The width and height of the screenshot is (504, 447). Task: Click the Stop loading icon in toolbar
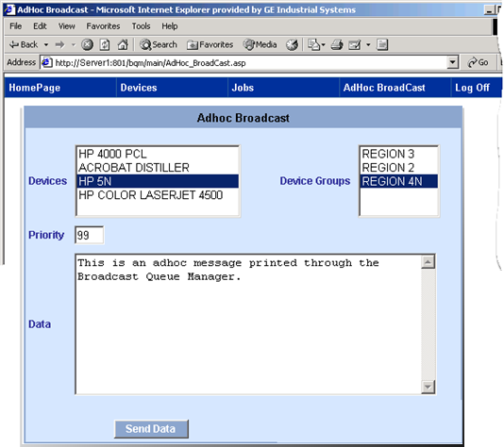point(87,44)
